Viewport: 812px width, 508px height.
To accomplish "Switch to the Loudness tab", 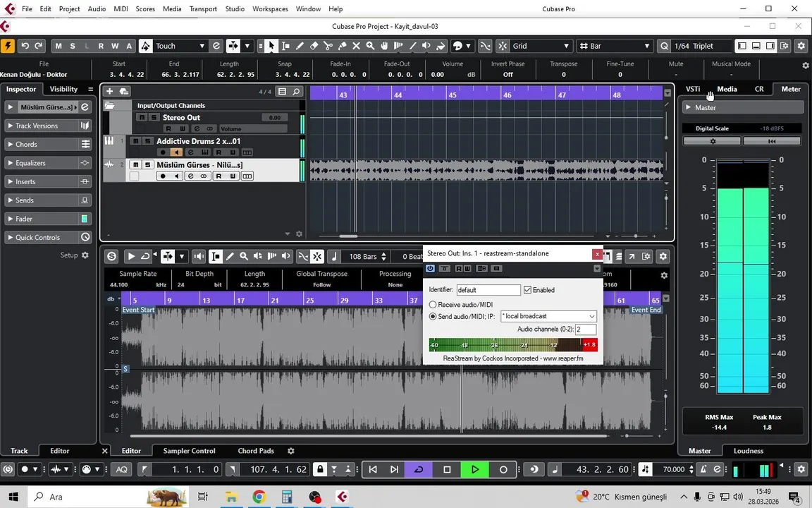I will (749, 451).
